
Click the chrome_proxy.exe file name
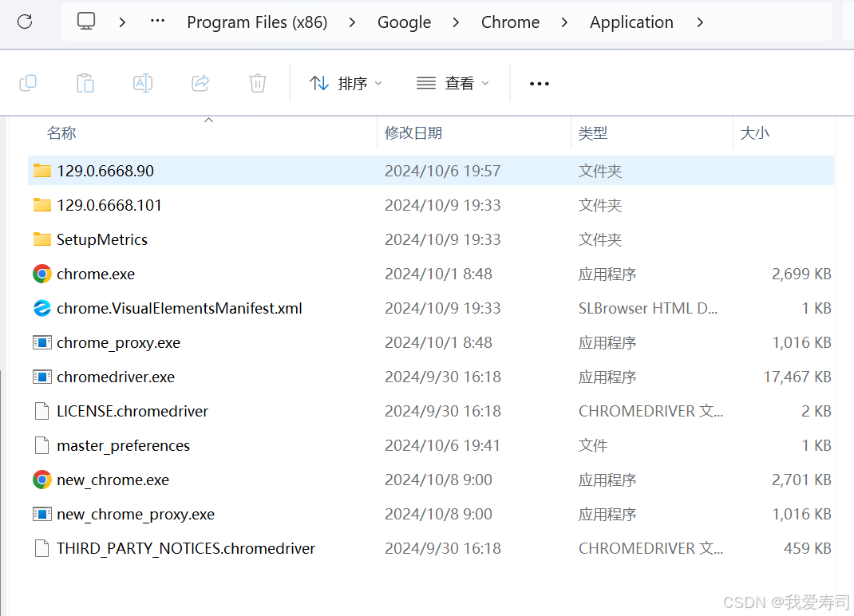[119, 342]
